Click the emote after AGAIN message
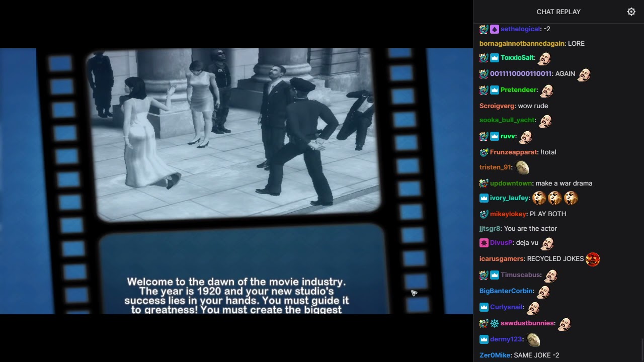644x362 pixels. [x=584, y=74]
